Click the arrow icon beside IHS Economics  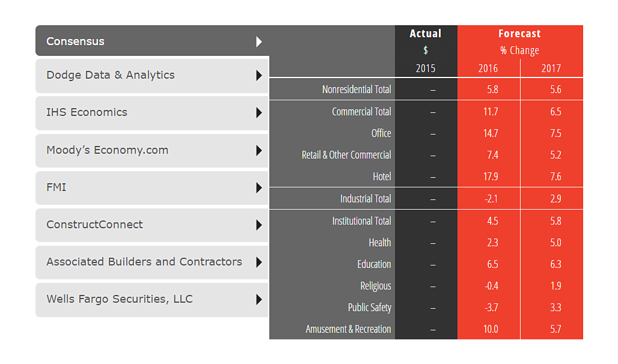260,113
